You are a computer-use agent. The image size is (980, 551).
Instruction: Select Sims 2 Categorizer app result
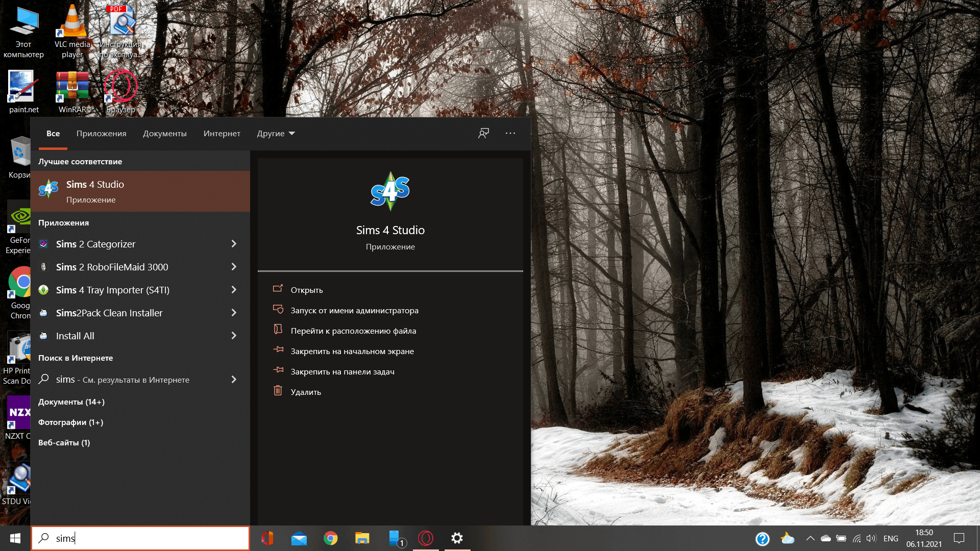[140, 244]
